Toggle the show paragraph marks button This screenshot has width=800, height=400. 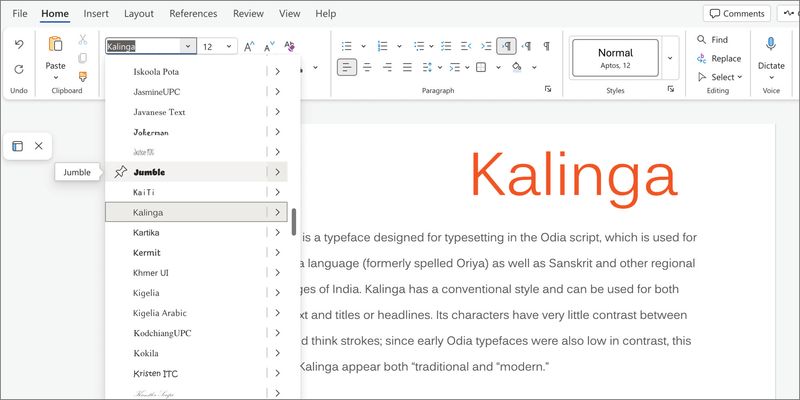pyautogui.click(x=546, y=46)
